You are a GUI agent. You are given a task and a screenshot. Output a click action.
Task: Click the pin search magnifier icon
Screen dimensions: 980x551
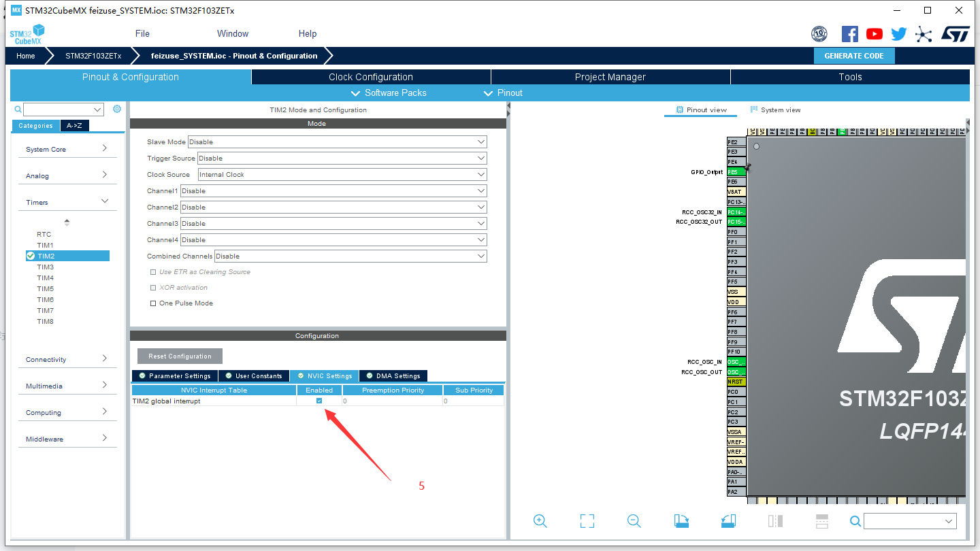[855, 521]
